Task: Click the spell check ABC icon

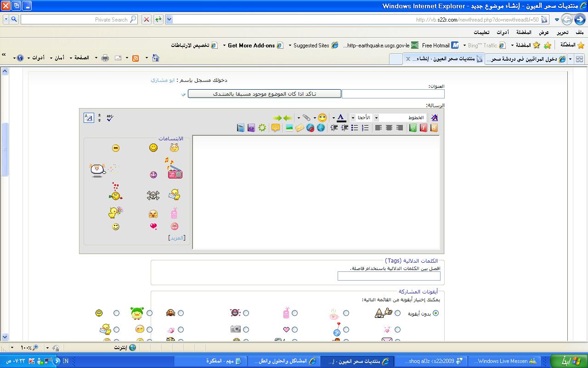Action: pos(109,118)
